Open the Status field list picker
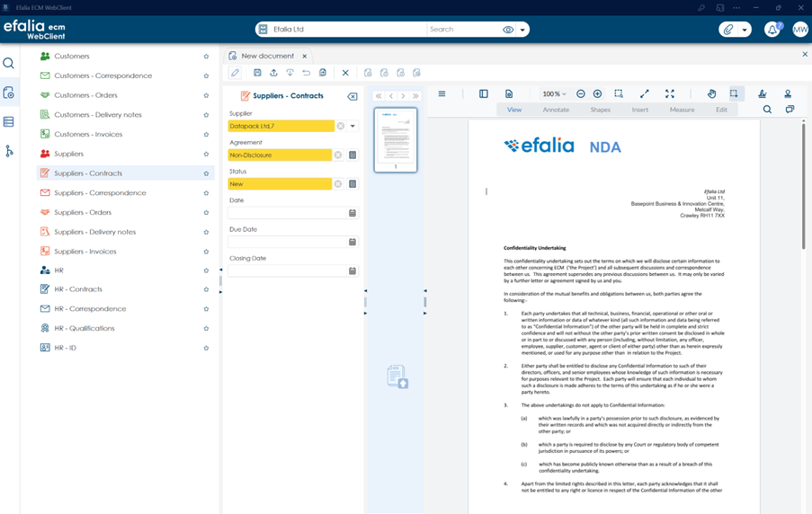 (352, 183)
